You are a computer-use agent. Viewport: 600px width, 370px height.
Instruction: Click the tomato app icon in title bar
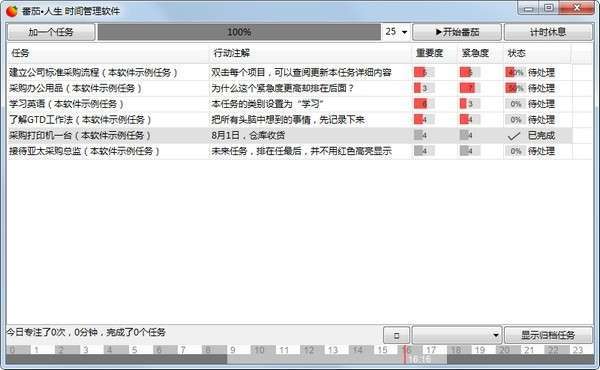coord(12,11)
